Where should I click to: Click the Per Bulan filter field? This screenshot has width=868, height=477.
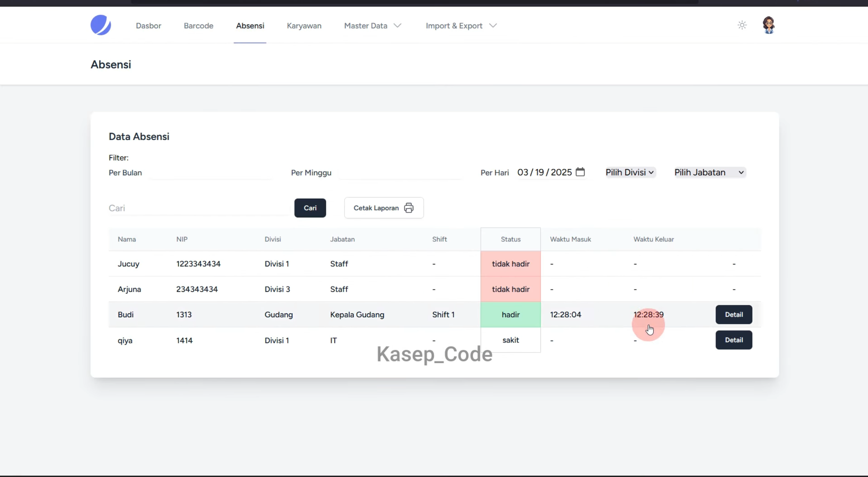click(210, 173)
